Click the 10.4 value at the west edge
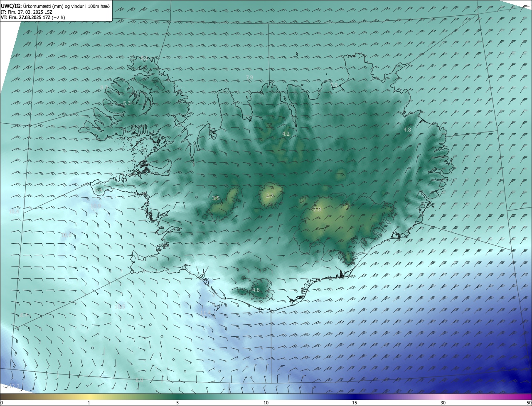This screenshot has width=532, height=406. pos(14,212)
